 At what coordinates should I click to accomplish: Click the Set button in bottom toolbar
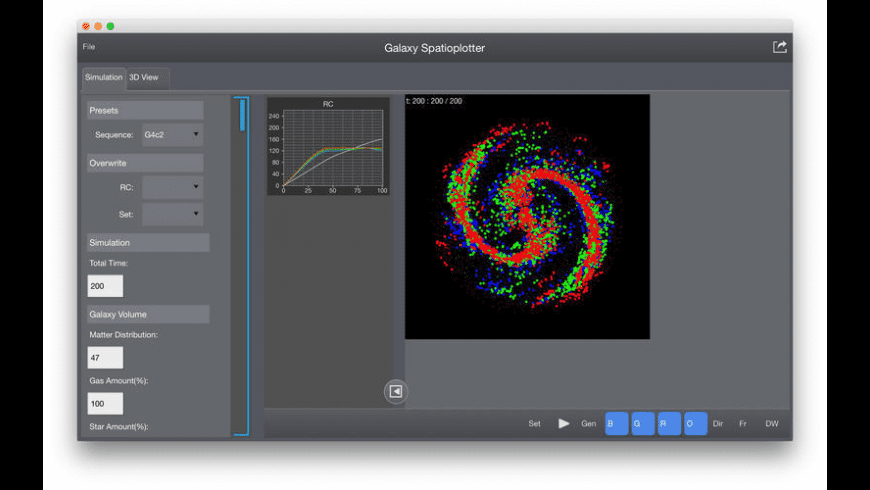[535, 424]
